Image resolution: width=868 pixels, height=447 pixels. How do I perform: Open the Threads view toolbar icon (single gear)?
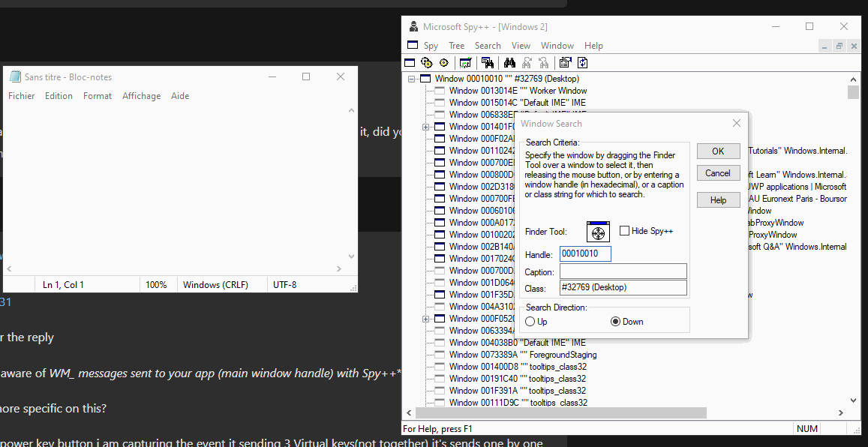pyautogui.click(x=443, y=62)
